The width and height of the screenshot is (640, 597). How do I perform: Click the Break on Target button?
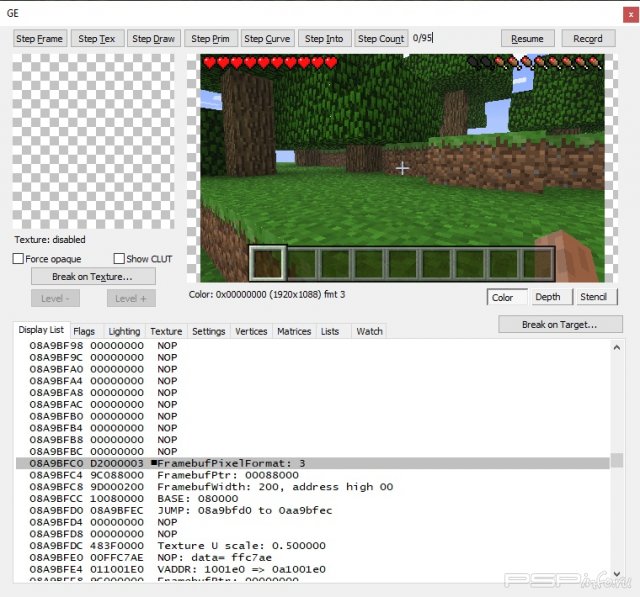560,324
